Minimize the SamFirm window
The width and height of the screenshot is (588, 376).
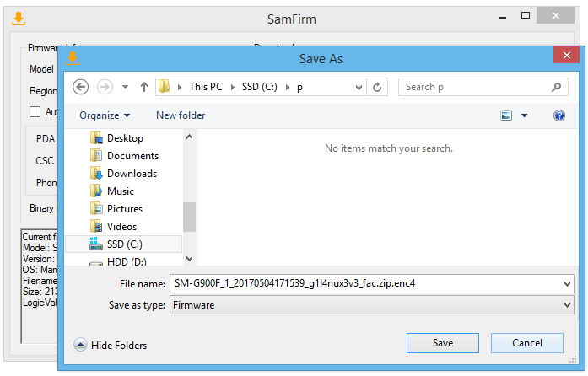click(503, 17)
